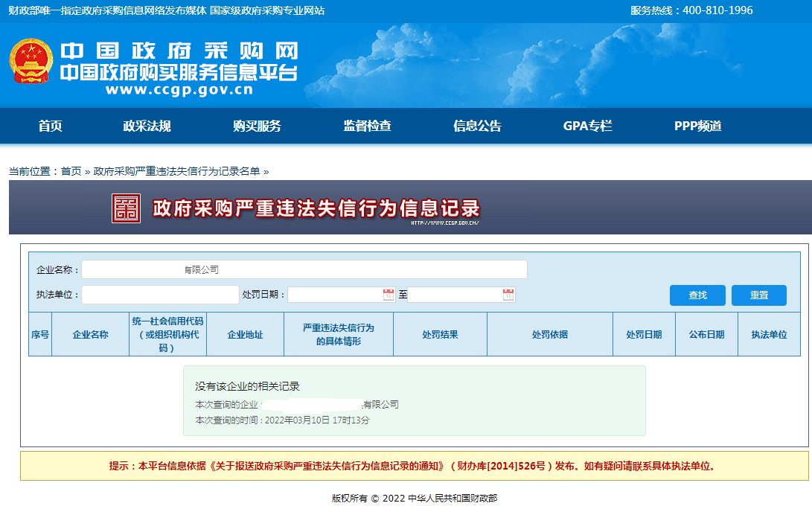
Task: Open 购买服务 navigation item
Action: click(x=257, y=126)
